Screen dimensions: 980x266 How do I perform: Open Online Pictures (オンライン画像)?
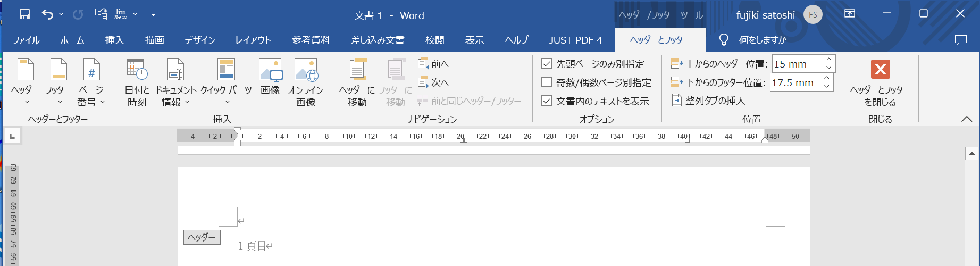coord(306,82)
